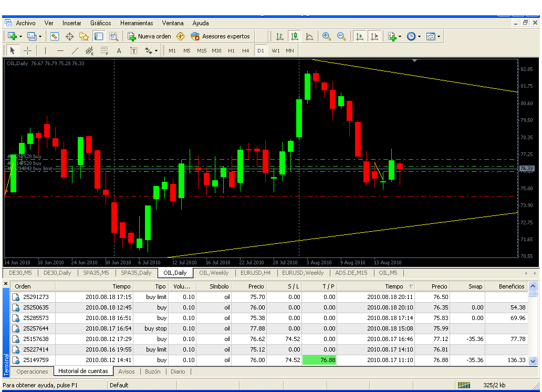Close the Terminal panel with X
Viewport: 542px width, 392px height.
pos(6,284)
